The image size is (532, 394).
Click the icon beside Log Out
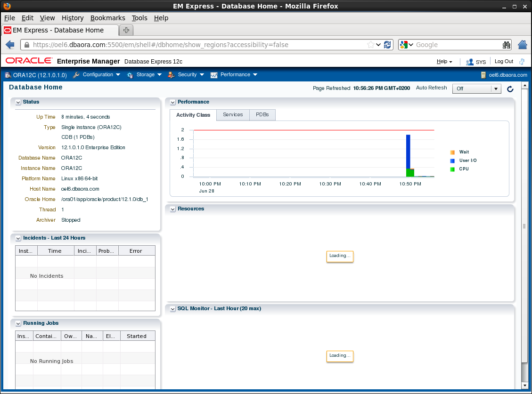pyautogui.click(x=522, y=61)
